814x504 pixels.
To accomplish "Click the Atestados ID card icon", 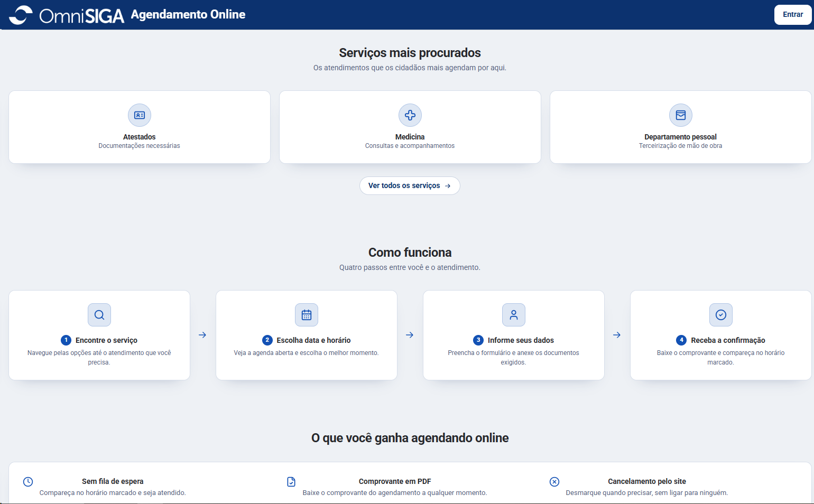I will tap(140, 115).
